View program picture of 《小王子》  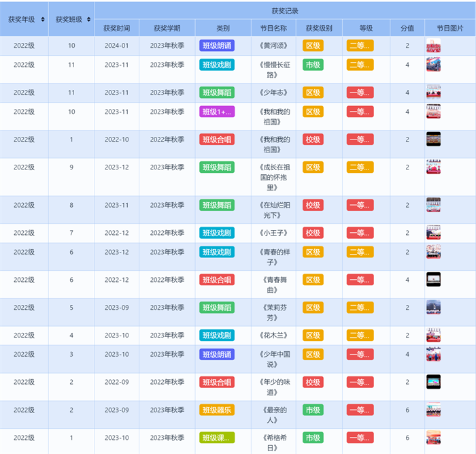pyautogui.click(x=433, y=233)
